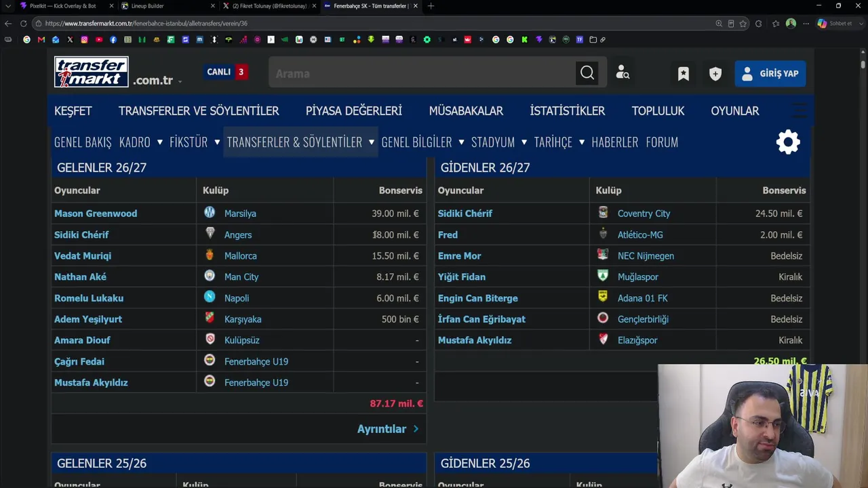Open Romelu Lukaku player link

coord(89,298)
